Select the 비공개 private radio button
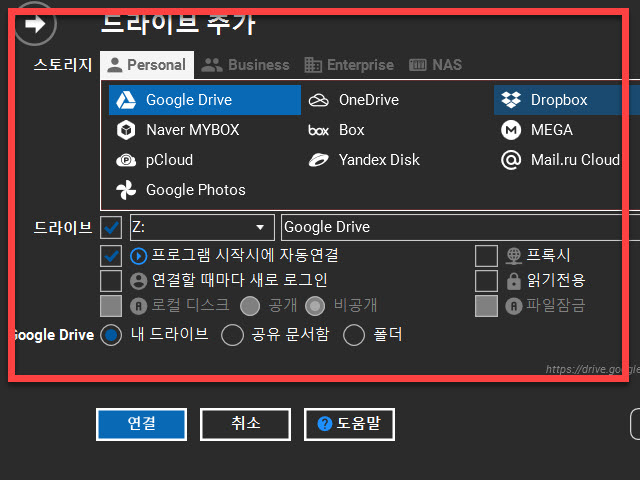Screen dimensions: 640x480 pos(315,306)
